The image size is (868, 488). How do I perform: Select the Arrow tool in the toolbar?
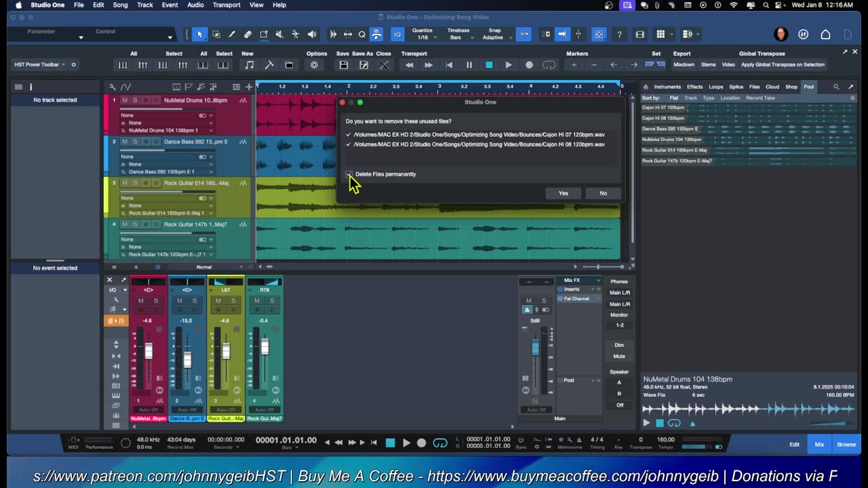coord(199,35)
